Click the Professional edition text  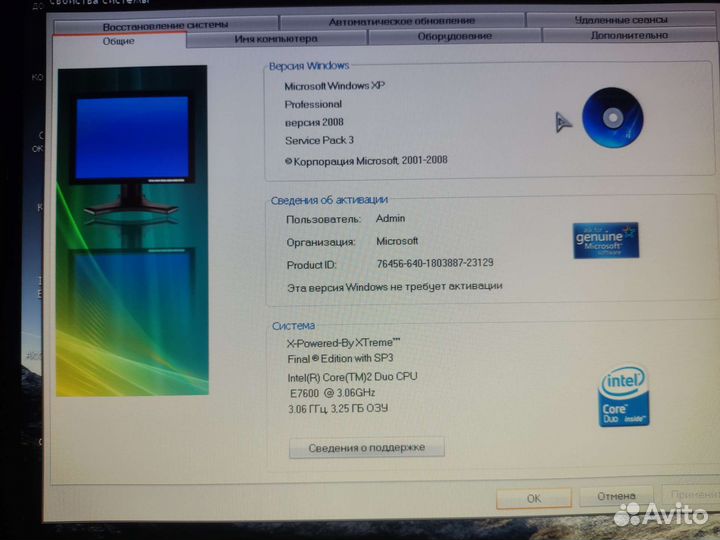(x=313, y=104)
